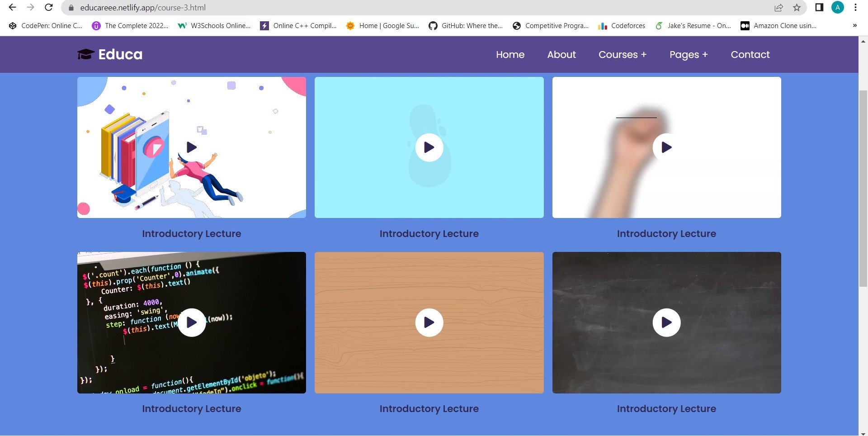Expand the Courses navigation menu
Viewport: 868px width, 436px height.
coord(623,54)
